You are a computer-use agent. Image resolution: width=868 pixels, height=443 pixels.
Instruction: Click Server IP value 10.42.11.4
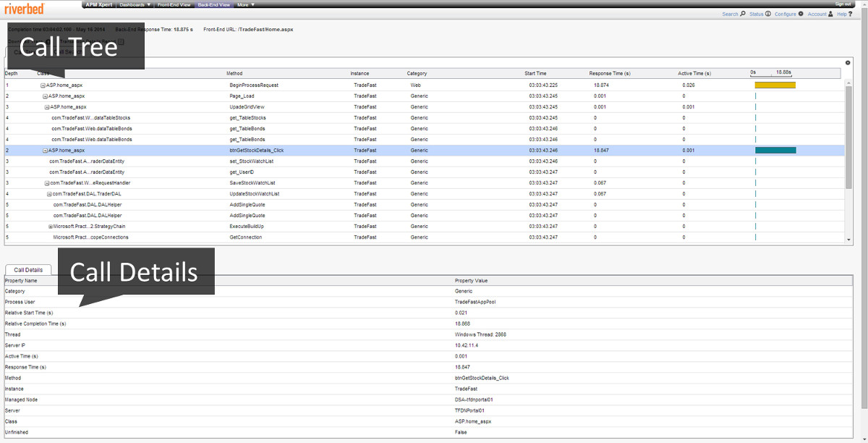click(x=467, y=345)
